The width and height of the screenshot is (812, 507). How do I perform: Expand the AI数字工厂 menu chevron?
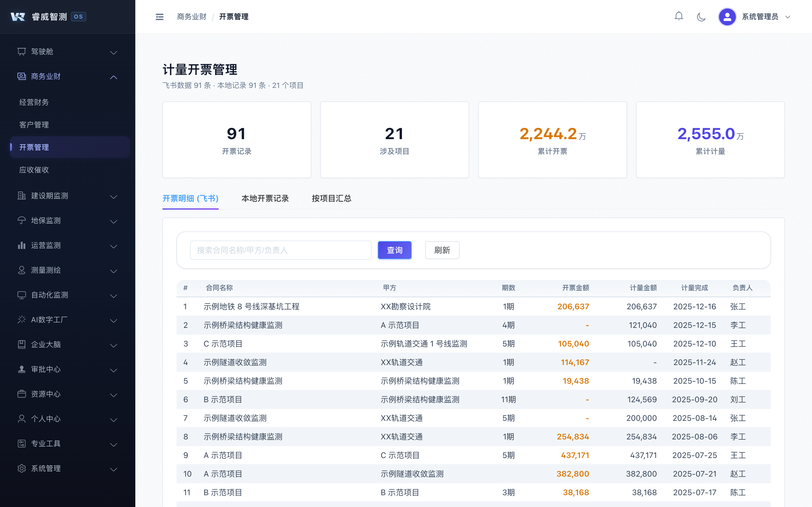(x=113, y=321)
